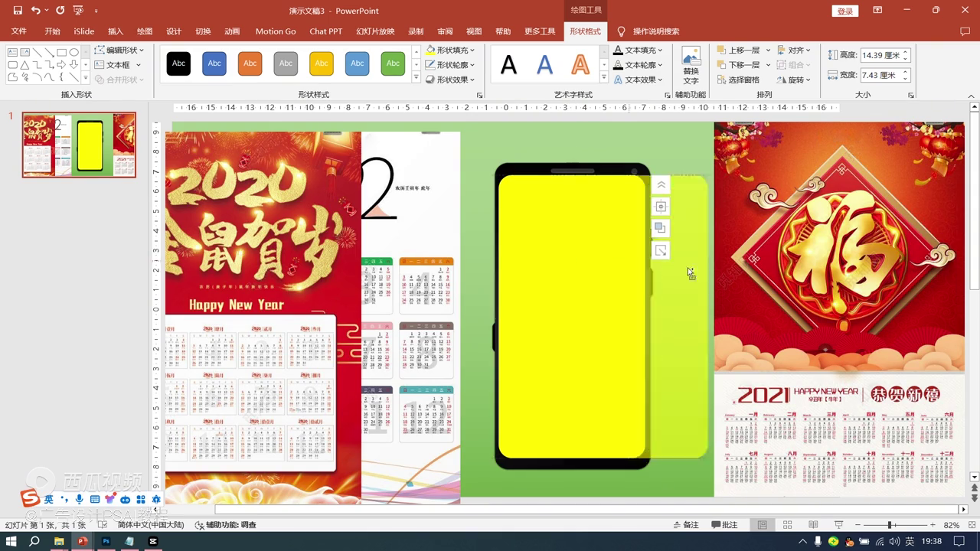Screen dimensions: 980x551
Task: Apply the green Abc shape style
Action: click(x=393, y=64)
